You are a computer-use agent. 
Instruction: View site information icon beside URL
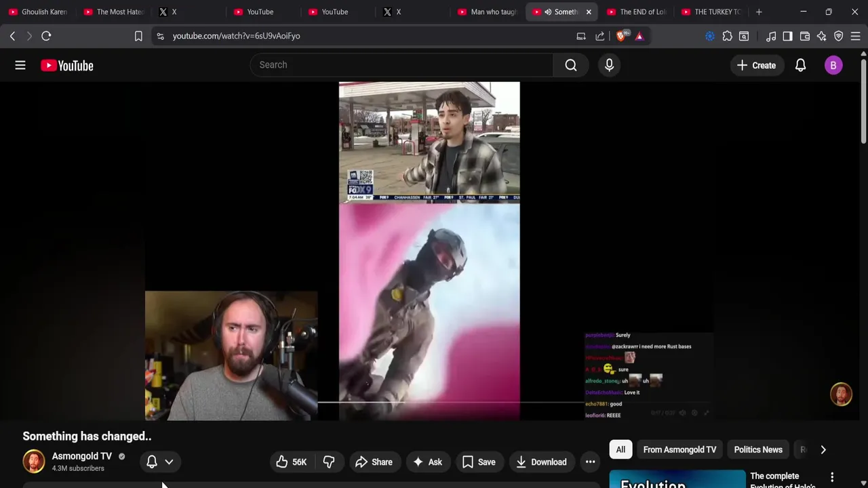(160, 36)
